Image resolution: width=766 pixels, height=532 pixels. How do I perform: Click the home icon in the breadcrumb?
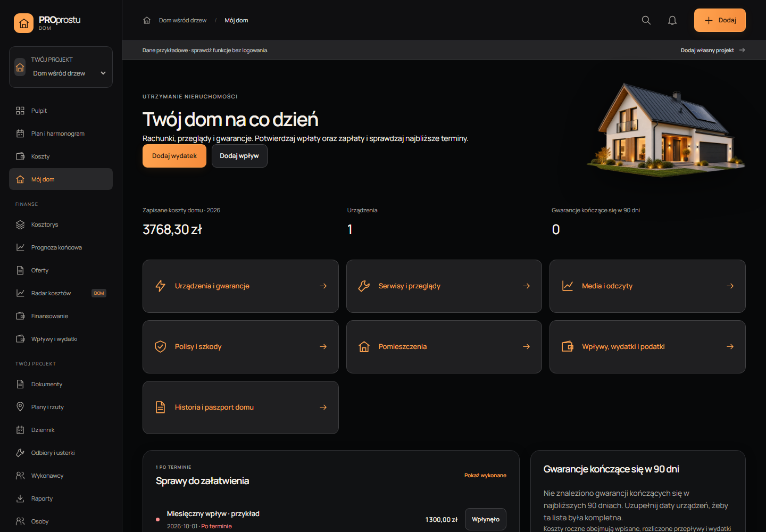tap(147, 20)
